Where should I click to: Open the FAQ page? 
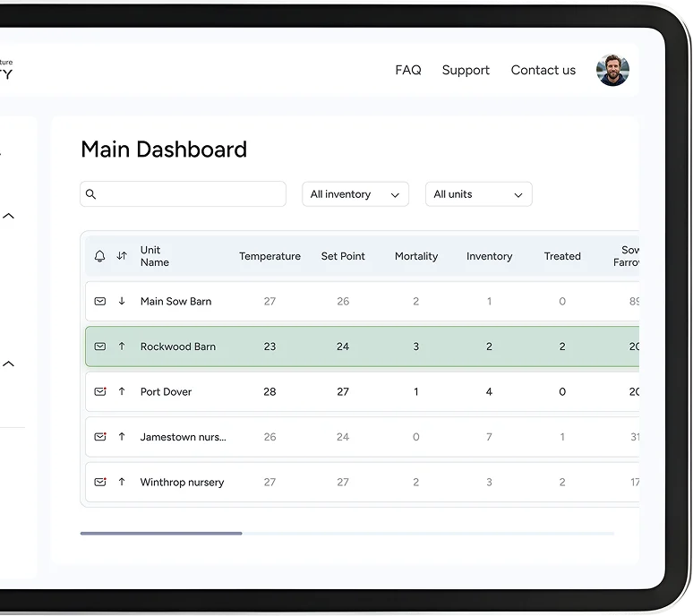[408, 70]
